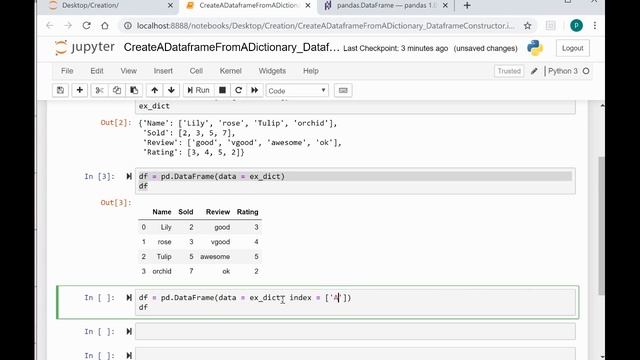Click inside the In [3] code cell

tap(355, 181)
